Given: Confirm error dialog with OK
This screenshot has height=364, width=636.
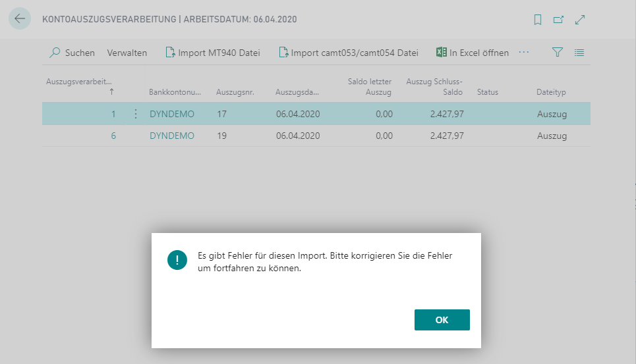Looking at the screenshot, I should click(x=442, y=320).
